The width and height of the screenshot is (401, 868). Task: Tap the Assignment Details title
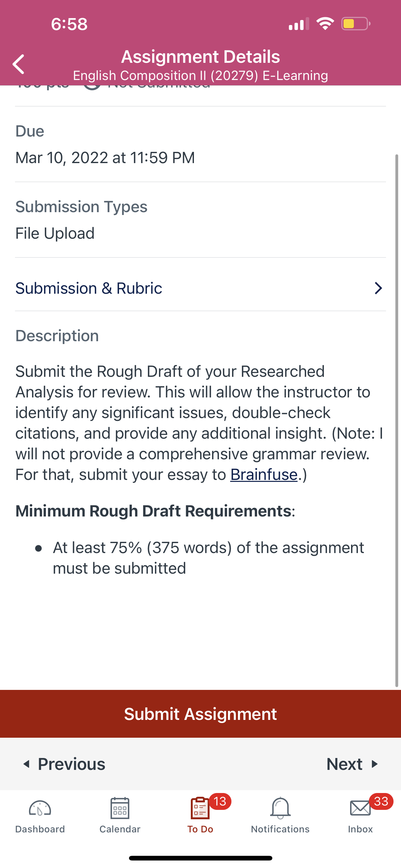200,57
